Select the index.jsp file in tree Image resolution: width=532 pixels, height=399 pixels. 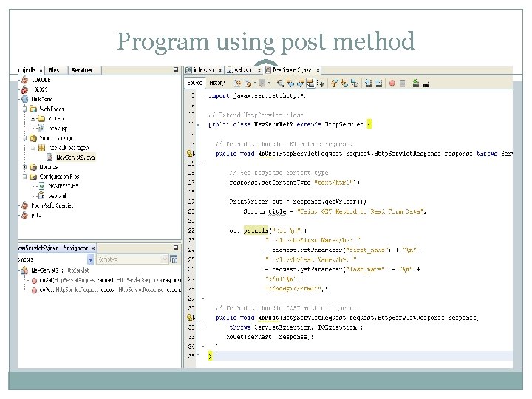(x=52, y=129)
